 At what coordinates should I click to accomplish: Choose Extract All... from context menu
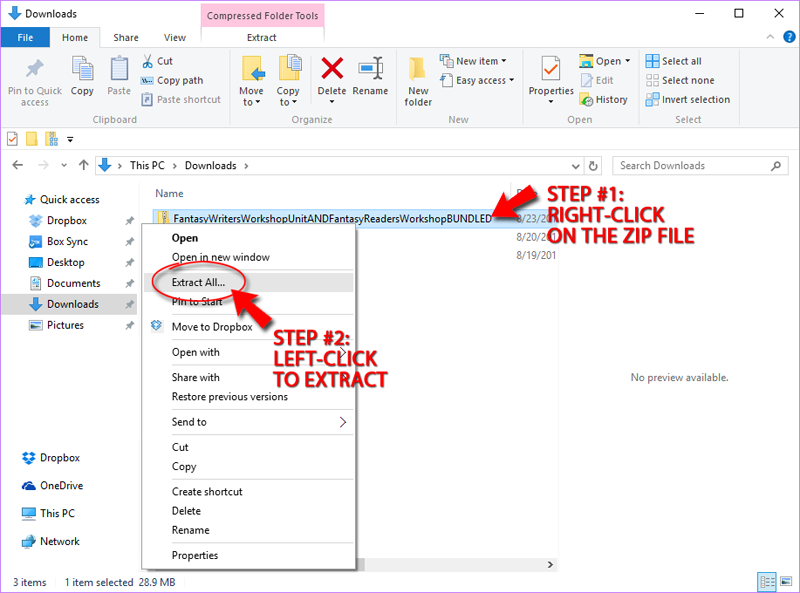tap(198, 282)
